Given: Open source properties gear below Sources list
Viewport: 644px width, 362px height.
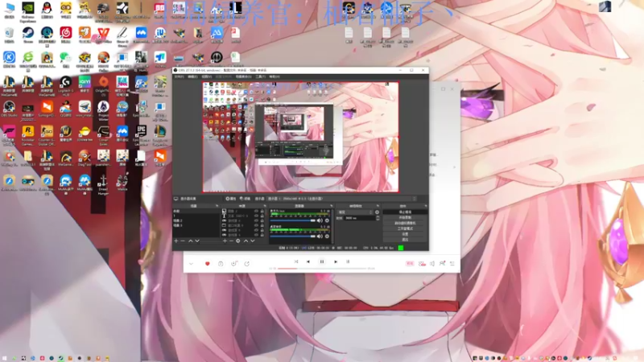Looking at the screenshot, I should point(237,241).
